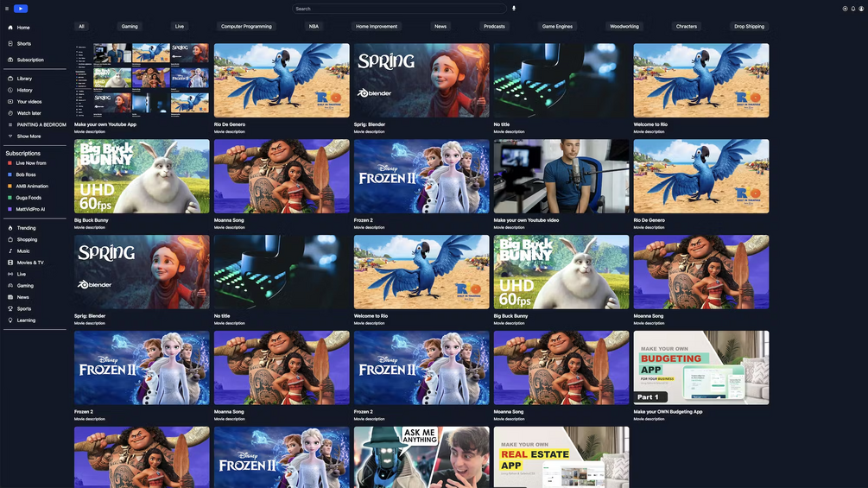Image resolution: width=868 pixels, height=488 pixels.
Task: Open the hamburger menu in the header
Action: pyautogui.click(x=7, y=9)
